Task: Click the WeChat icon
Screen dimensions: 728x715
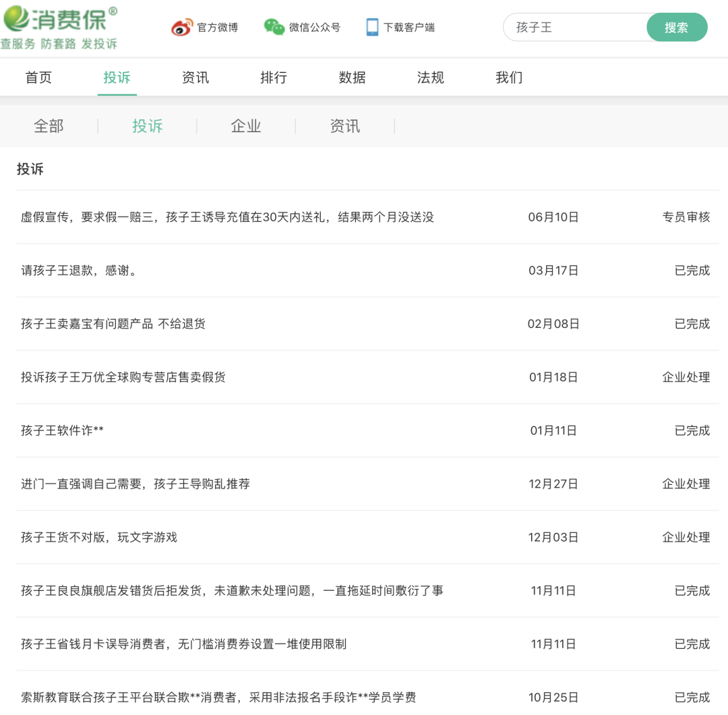Action: click(274, 27)
